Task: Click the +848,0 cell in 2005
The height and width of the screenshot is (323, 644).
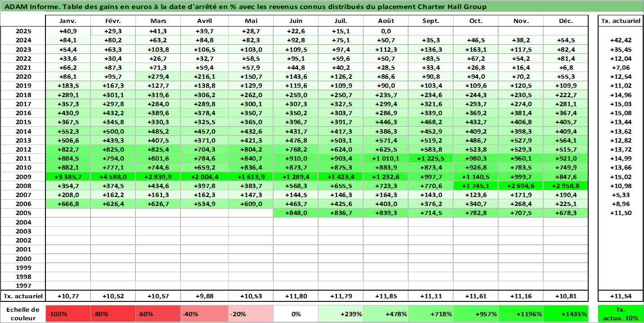Action: tap(296, 213)
